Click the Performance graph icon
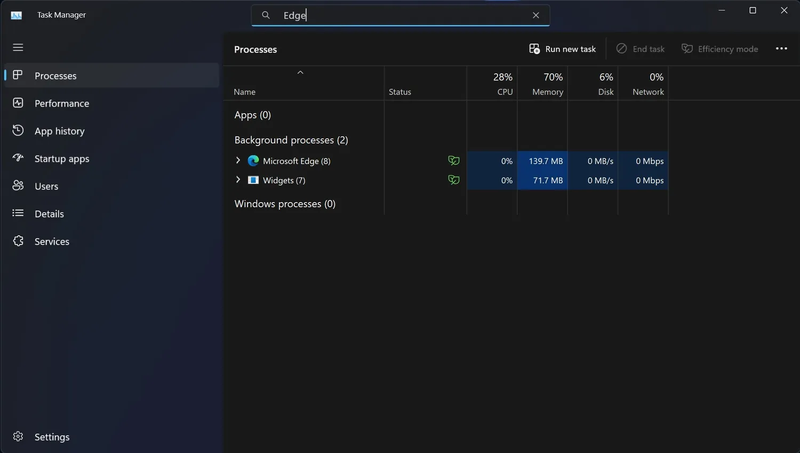800x453 pixels. (x=18, y=103)
